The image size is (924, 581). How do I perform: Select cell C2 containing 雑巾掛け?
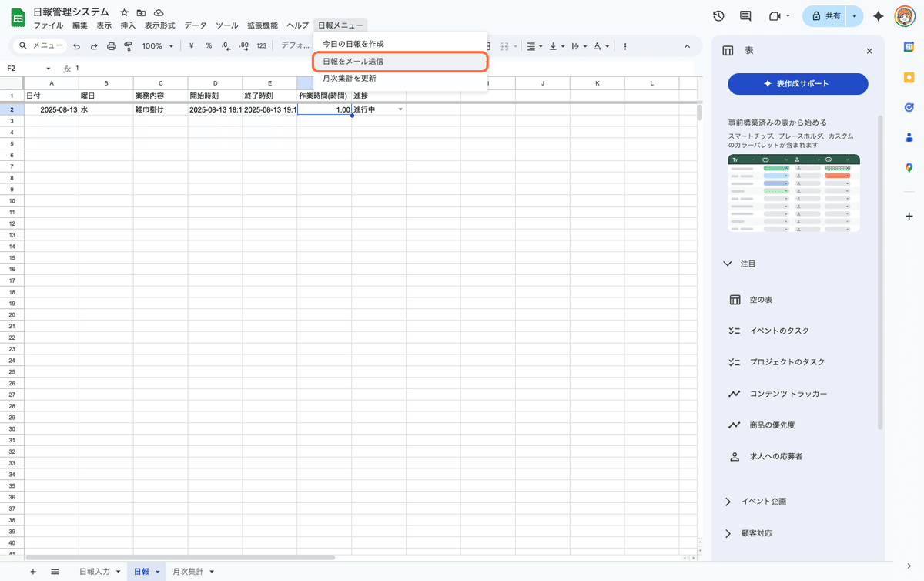pyautogui.click(x=160, y=109)
